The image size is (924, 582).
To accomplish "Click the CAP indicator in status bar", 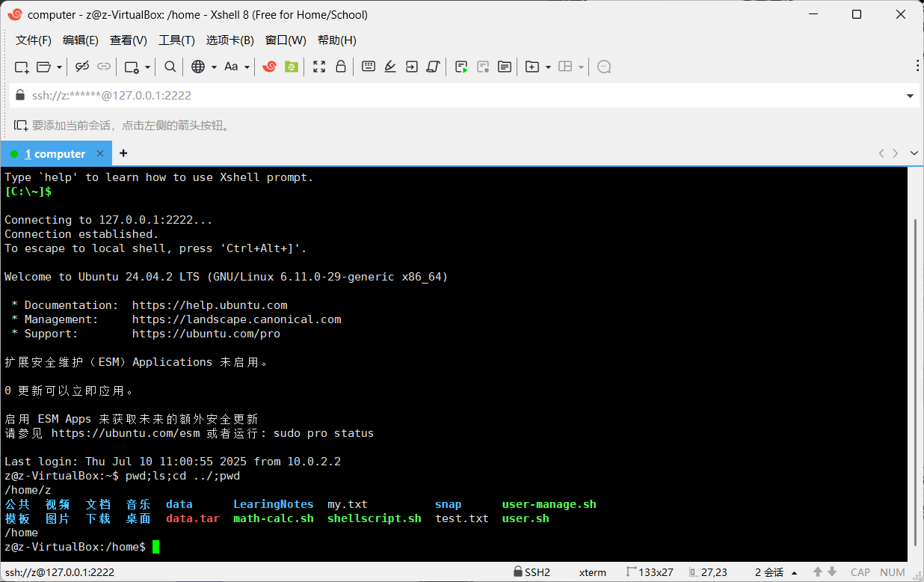I will pyautogui.click(x=860, y=572).
